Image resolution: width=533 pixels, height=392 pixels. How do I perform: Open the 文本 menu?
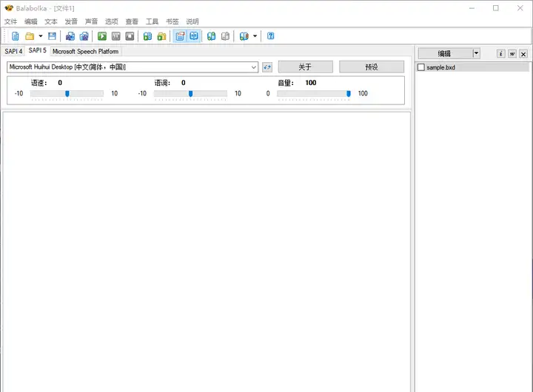(51, 21)
